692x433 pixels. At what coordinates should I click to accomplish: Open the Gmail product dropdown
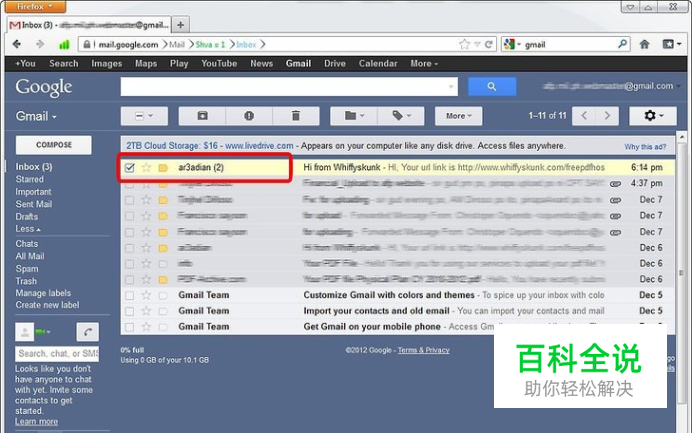click(x=36, y=117)
